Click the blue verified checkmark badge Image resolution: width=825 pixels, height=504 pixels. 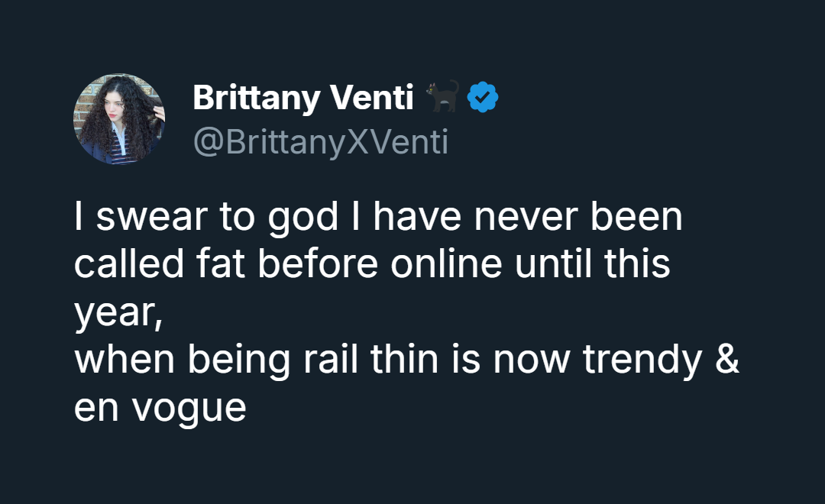pos(483,97)
